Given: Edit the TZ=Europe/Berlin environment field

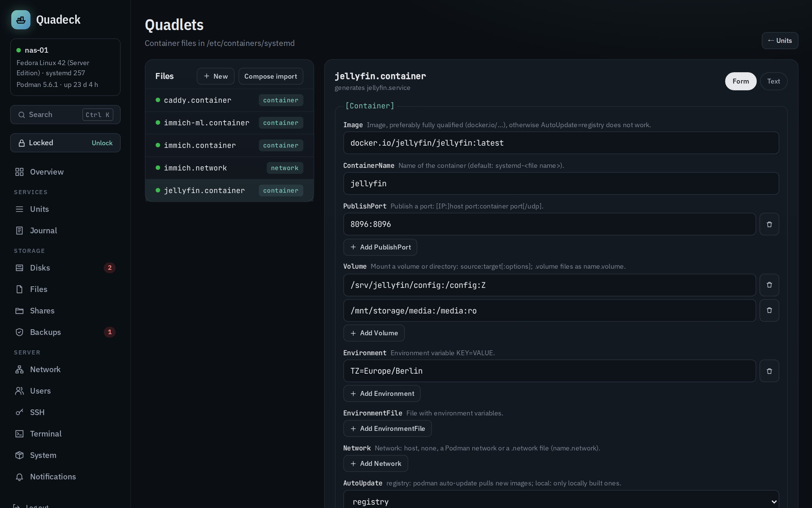Looking at the screenshot, I should tap(550, 371).
